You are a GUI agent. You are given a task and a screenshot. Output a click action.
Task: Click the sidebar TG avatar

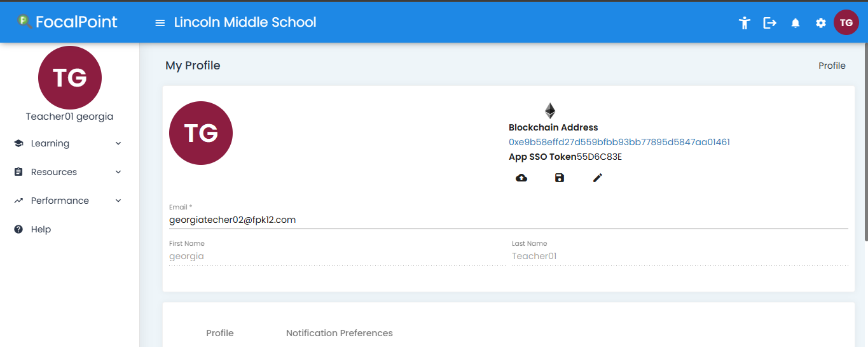[70, 78]
